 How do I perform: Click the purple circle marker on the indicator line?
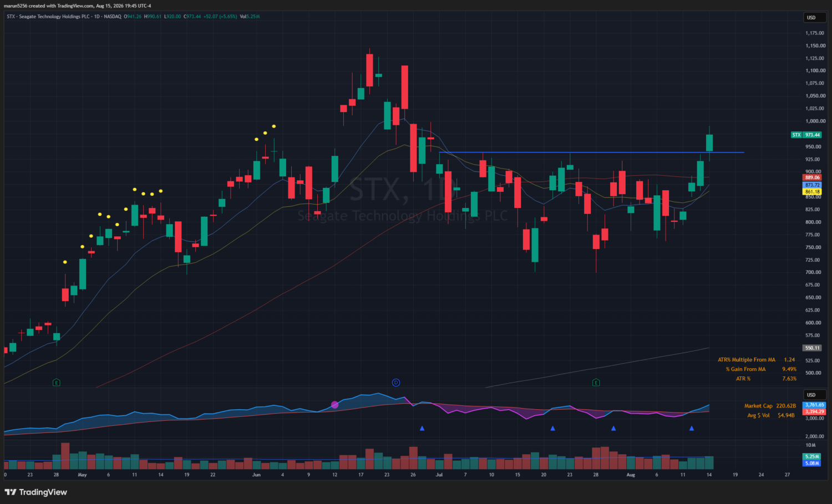(x=334, y=405)
